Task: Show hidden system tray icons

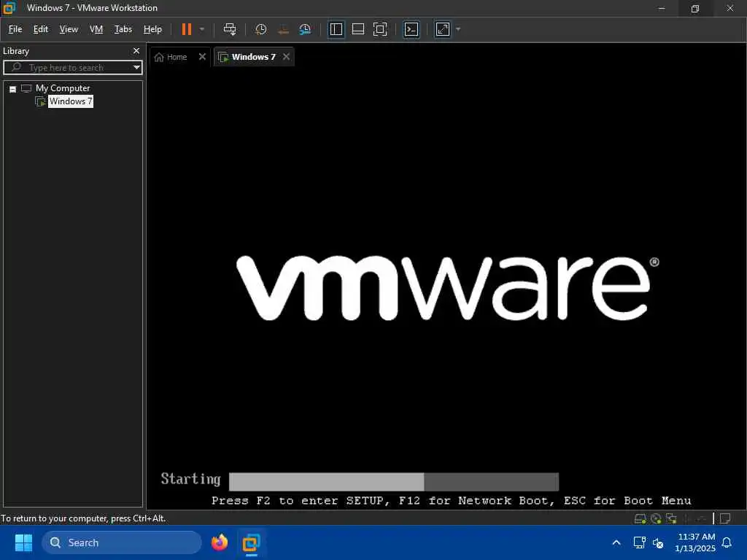Action: (x=616, y=542)
